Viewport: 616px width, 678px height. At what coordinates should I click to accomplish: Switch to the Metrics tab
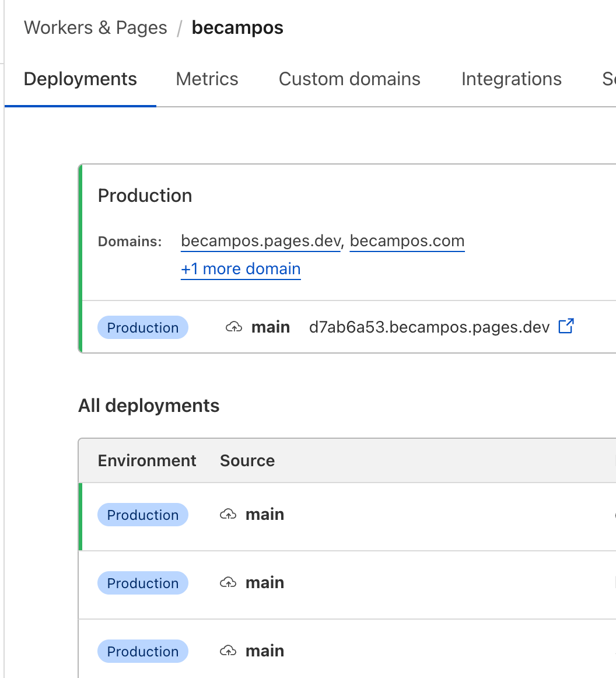coord(207,79)
